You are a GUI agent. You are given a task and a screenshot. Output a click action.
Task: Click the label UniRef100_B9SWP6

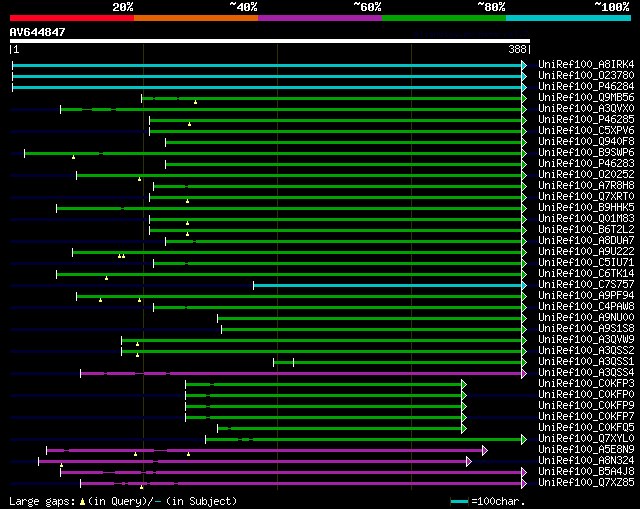pyautogui.click(x=586, y=153)
